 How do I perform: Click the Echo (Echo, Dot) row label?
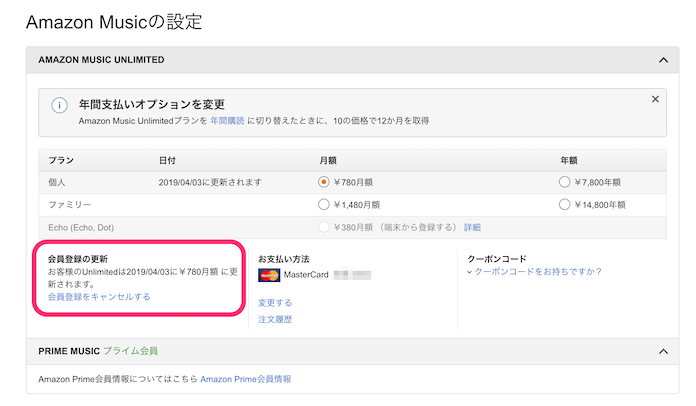pyautogui.click(x=81, y=228)
